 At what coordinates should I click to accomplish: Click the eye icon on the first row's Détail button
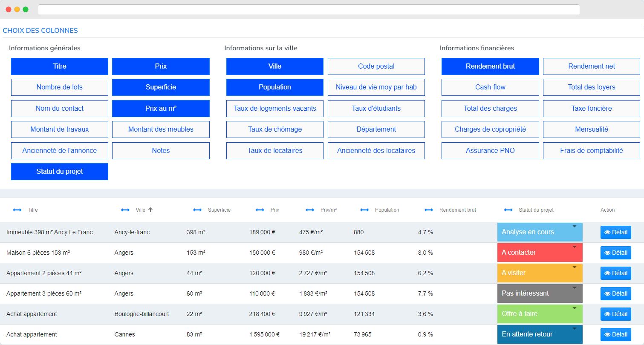click(608, 232)
